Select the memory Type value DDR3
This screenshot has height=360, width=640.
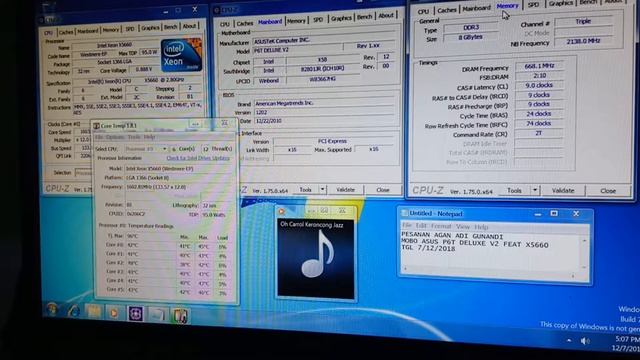click(470, 27)
